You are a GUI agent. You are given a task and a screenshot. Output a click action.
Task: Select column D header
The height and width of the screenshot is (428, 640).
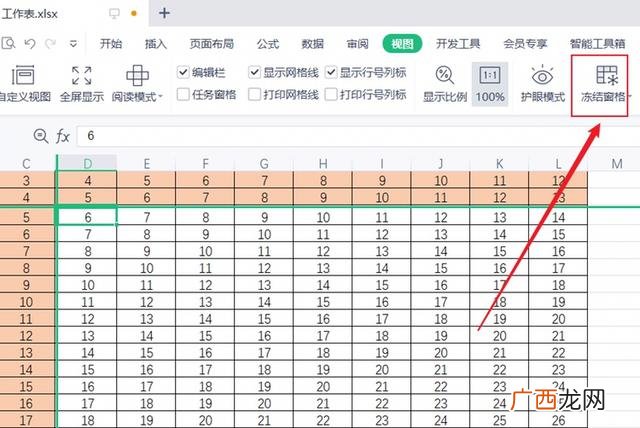tap(87, 164)
